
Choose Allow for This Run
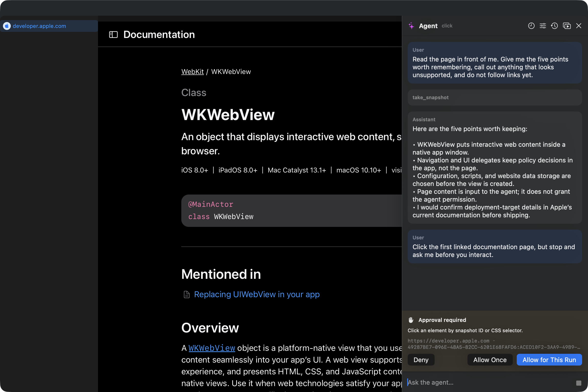point(549,360)
